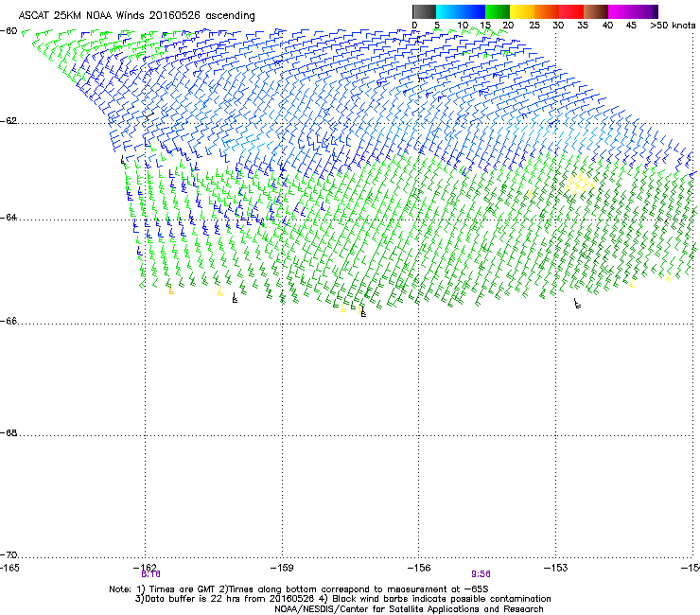Viewport: 700px width, 615px height.
Task: Click the blue 10-15 knots legend swatch
Action: click(473, 11)
